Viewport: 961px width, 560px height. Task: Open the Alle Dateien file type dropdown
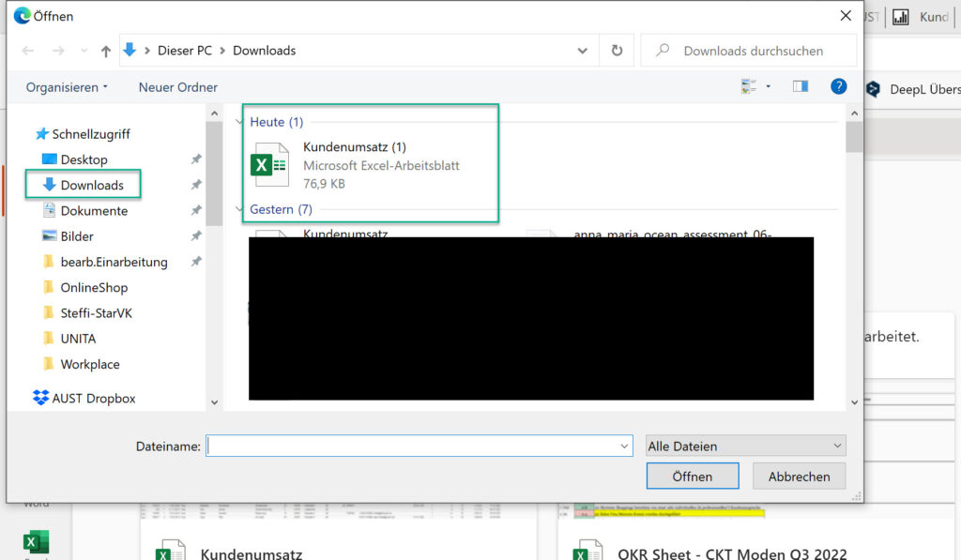click(745, 446)
